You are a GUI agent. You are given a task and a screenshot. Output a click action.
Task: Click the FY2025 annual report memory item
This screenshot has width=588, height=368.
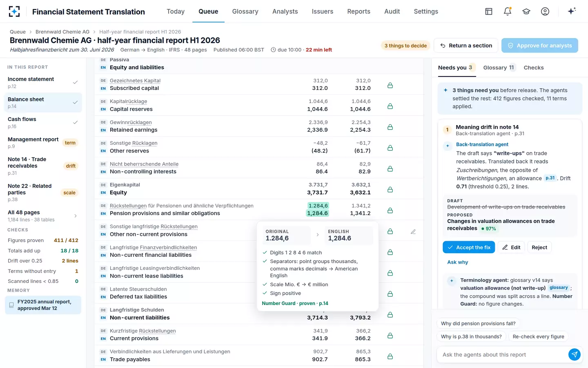click(x=43, y=305)
